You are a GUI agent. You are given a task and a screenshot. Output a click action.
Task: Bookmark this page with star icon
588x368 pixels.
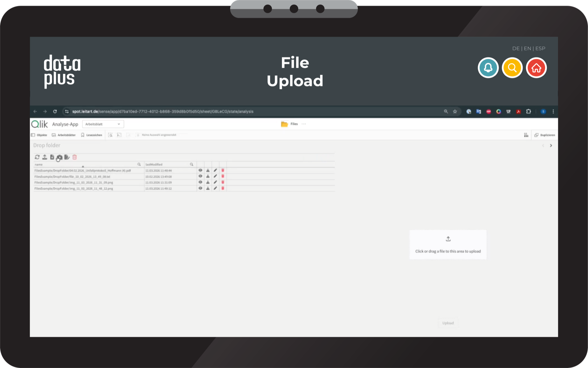[455, 112]
